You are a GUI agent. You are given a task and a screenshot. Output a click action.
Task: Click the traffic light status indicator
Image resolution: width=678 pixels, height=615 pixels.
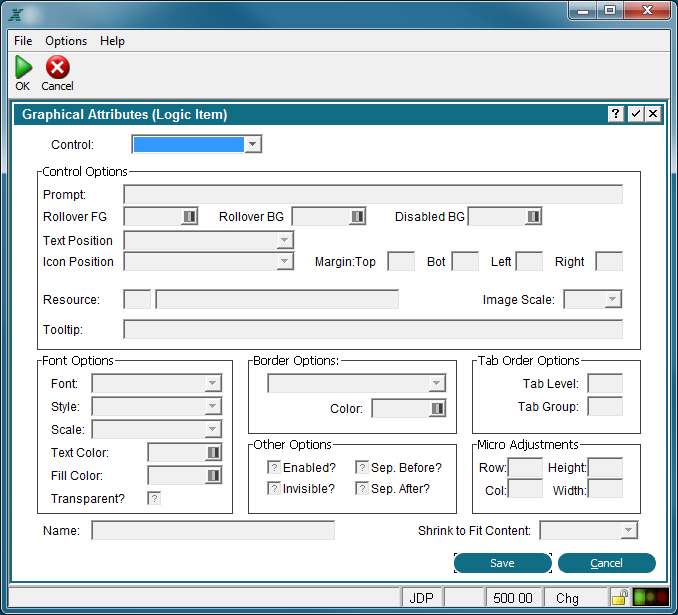click(650, 598)
